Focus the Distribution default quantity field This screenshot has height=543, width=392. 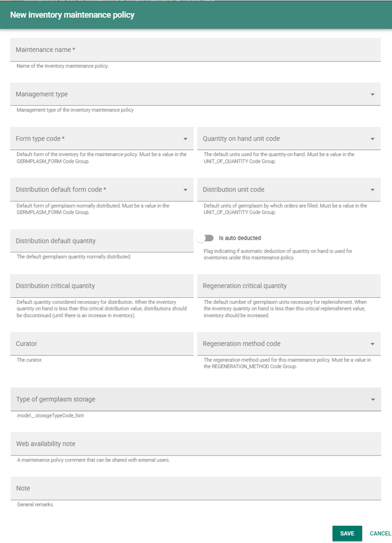point(101,241)
